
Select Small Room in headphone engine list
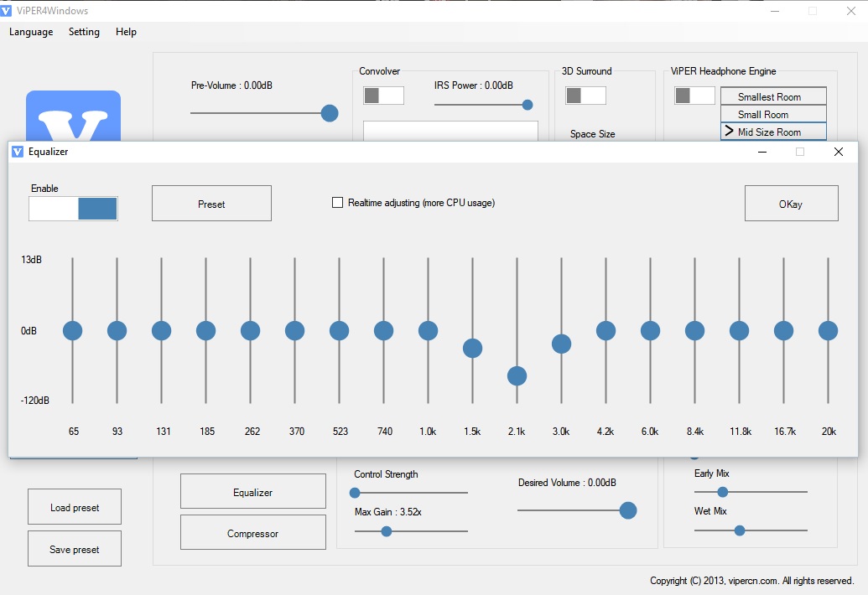tap(773, 114)
